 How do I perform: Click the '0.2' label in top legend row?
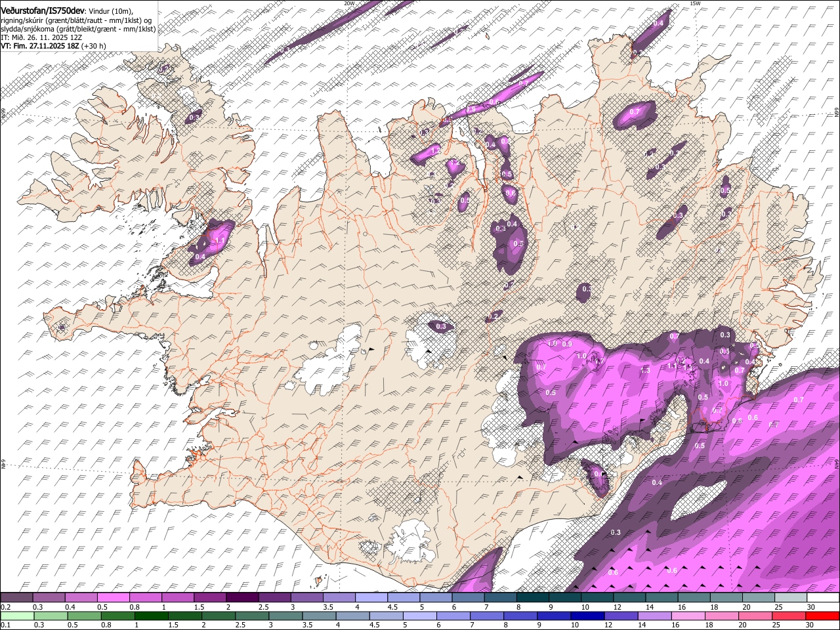click(5, 607)
